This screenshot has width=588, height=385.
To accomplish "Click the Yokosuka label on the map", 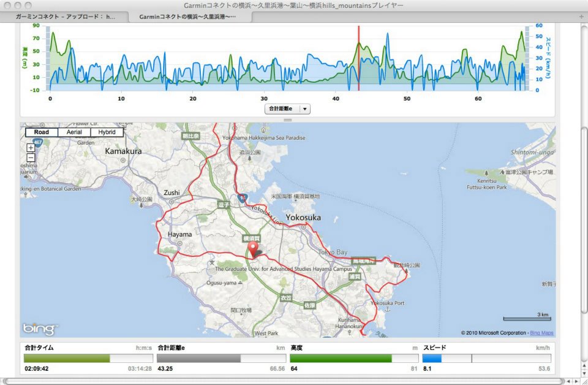I will coord(303,217).
